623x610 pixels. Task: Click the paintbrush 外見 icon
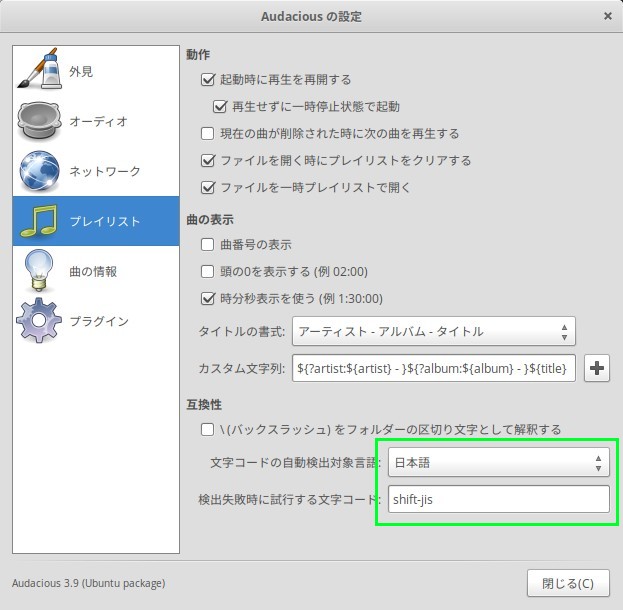coord(39,69)
